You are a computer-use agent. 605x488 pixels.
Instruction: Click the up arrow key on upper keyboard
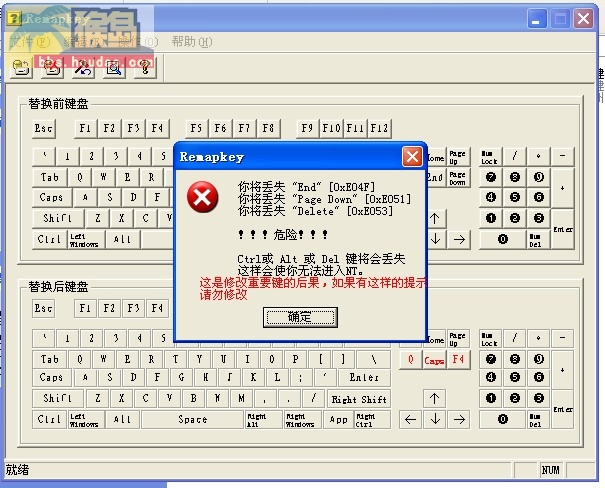[x=436, y=218]
